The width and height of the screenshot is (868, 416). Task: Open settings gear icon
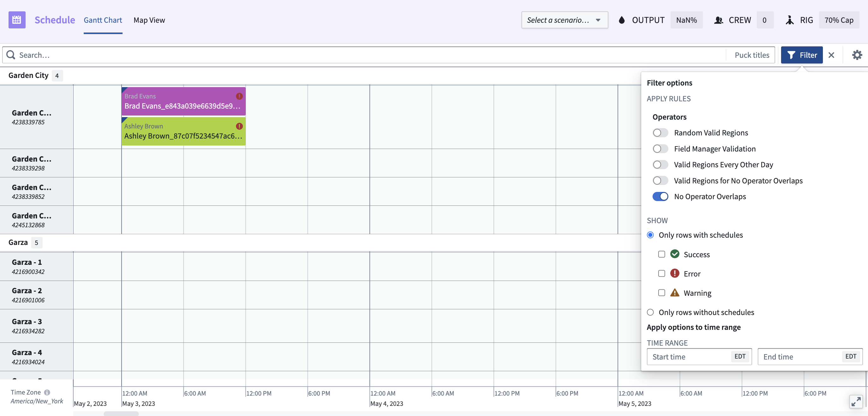coord(857,55)
